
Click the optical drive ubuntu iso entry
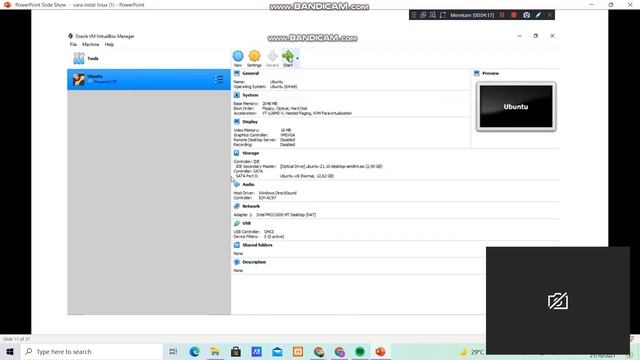tap(331, 167)
